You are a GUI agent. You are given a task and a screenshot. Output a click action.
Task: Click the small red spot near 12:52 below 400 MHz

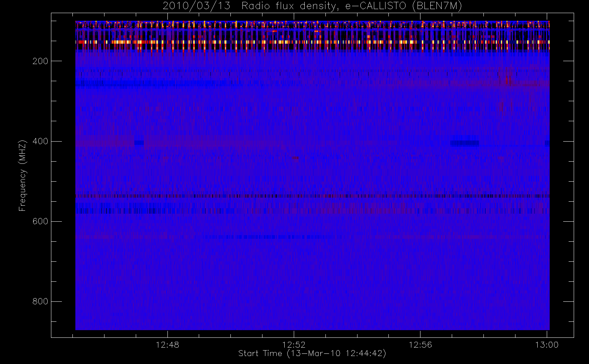pyautogui.click(x=295, y=158)
